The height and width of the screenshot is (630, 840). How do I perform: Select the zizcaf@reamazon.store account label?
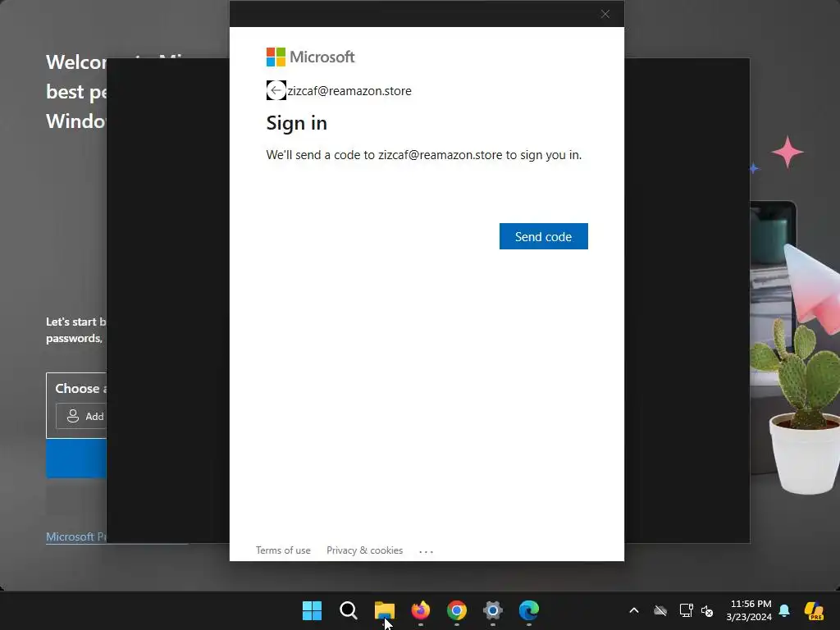(x=349, y=91)
